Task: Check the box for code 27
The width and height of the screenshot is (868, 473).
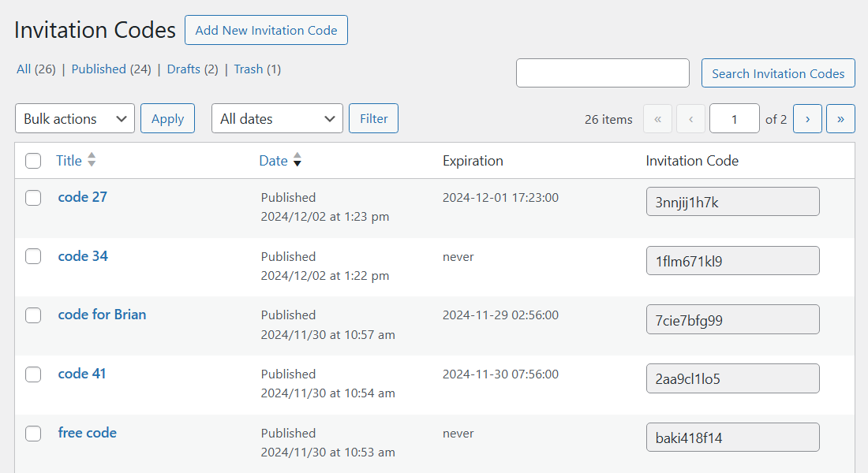Action: pos(33,198)
